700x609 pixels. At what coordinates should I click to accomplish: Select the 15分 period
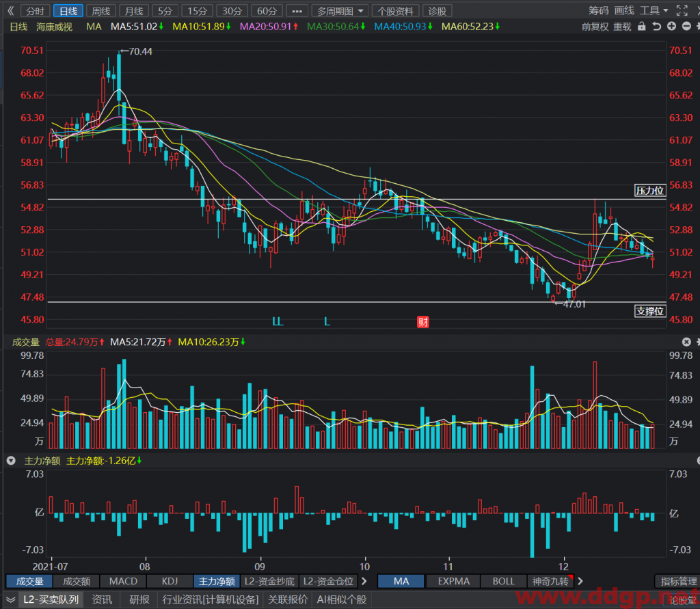coord(197,11)
